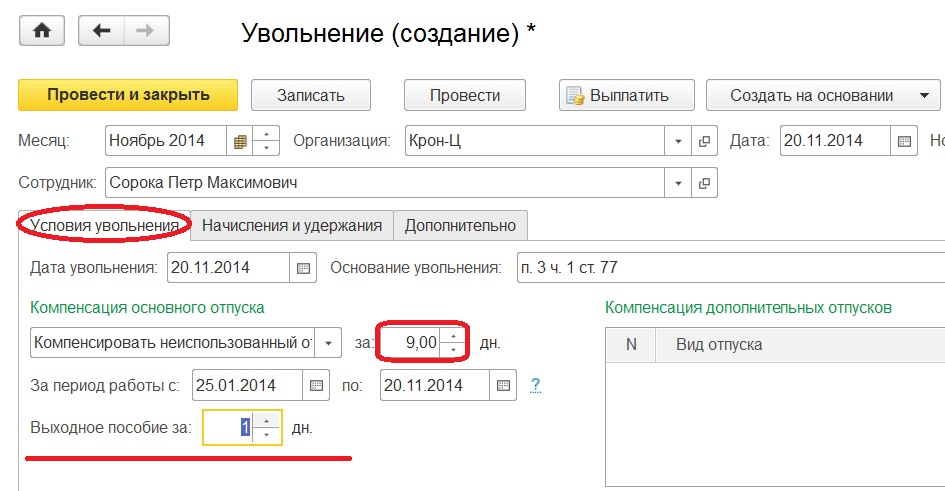Open calendar for period start 25.01.2014
Screen dimensions: 945x491
pos(316,384)
